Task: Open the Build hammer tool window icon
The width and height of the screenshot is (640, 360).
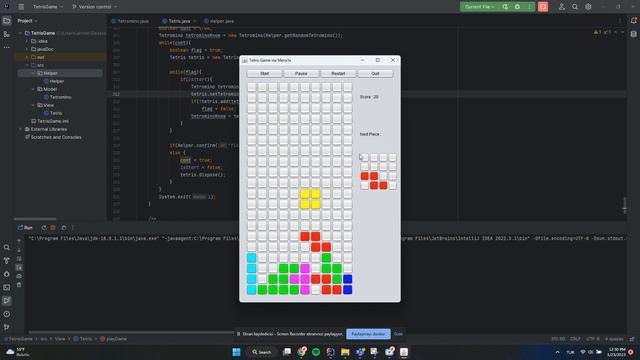Action: click(7, 260)
